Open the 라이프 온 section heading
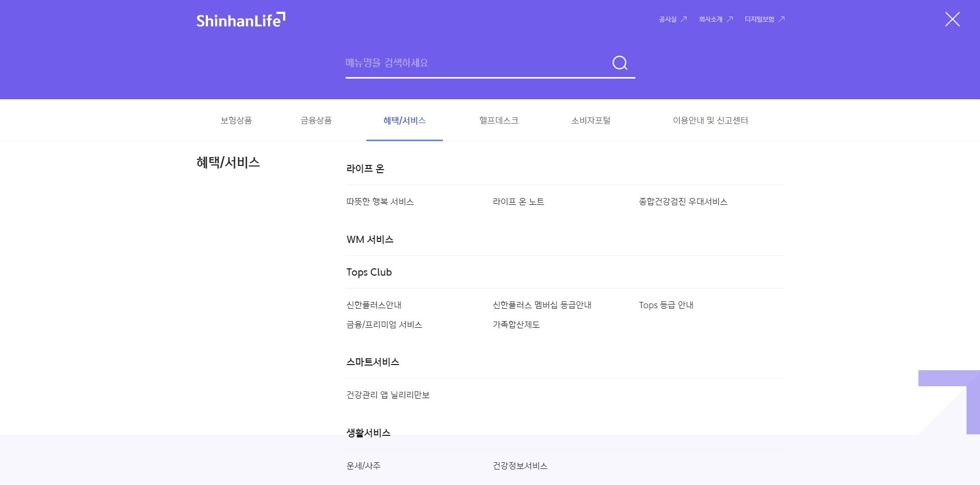 point(365,169)
